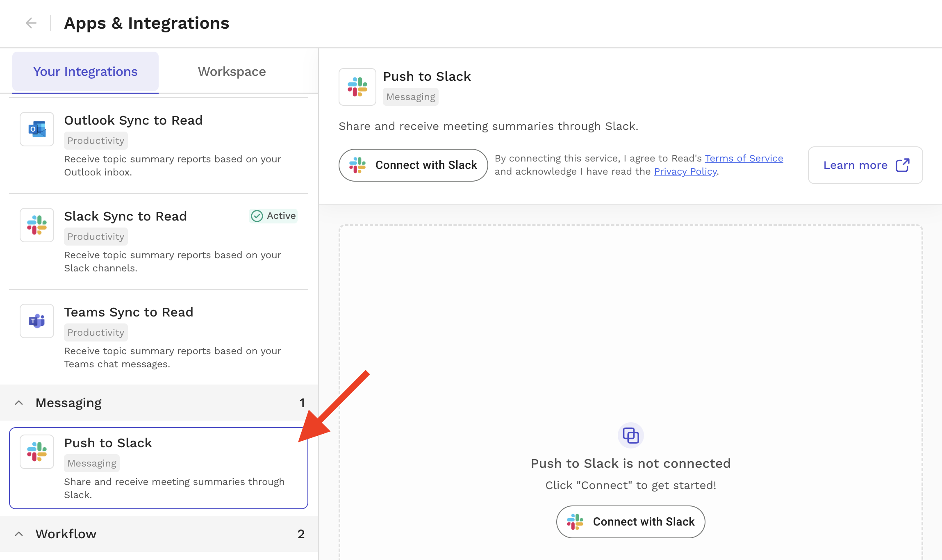Click the Messaging section header label
The image size is (942, 560).
pyautogui.click(x=68, y=403)
